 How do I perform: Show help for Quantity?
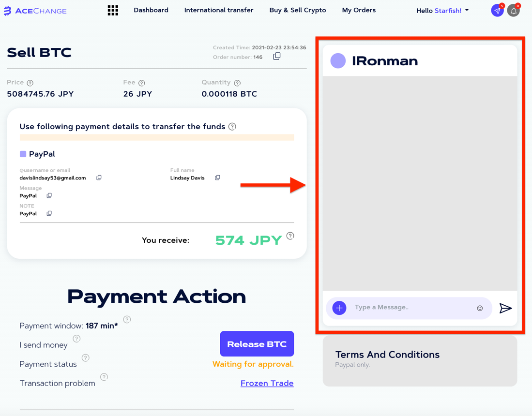(238, 83)
